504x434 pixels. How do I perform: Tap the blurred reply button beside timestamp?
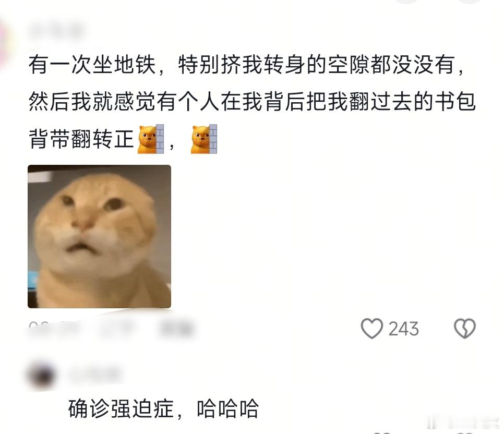pyautogui.click(x=176, y=329)
